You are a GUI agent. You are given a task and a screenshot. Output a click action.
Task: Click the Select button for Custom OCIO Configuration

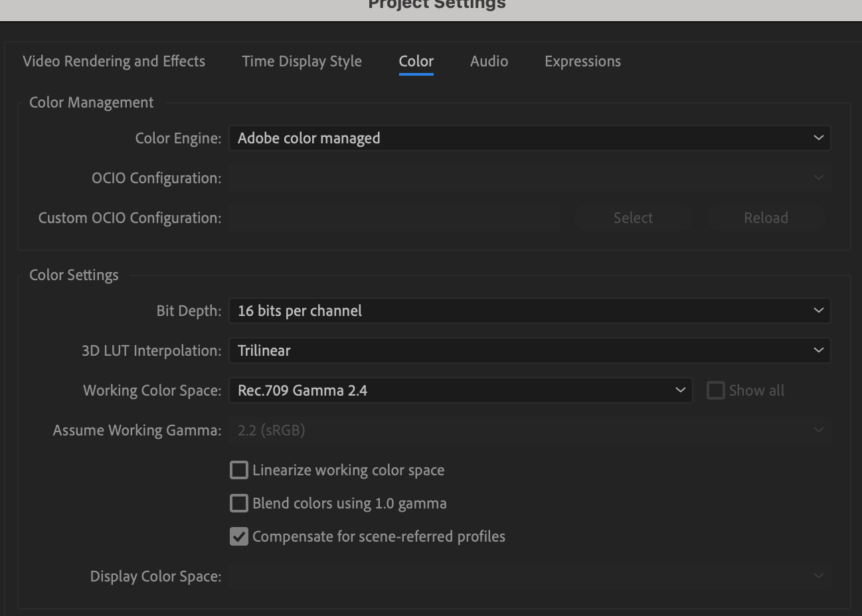tap(632, 217)
